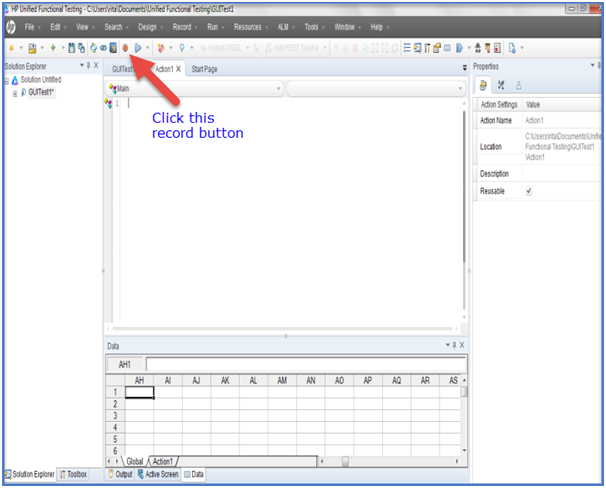Open first Properties panel tab icon
Viewport: 606px width, 488px height.
483,85
